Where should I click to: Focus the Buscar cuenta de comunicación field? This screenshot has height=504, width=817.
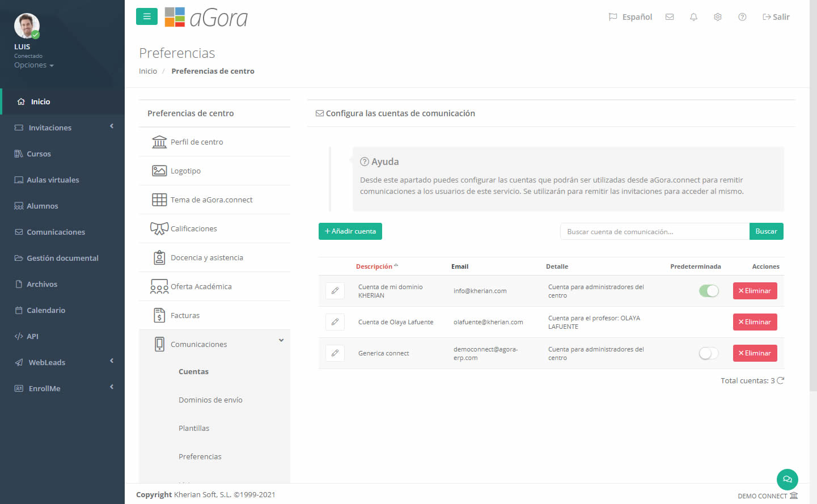click(655, 231)
